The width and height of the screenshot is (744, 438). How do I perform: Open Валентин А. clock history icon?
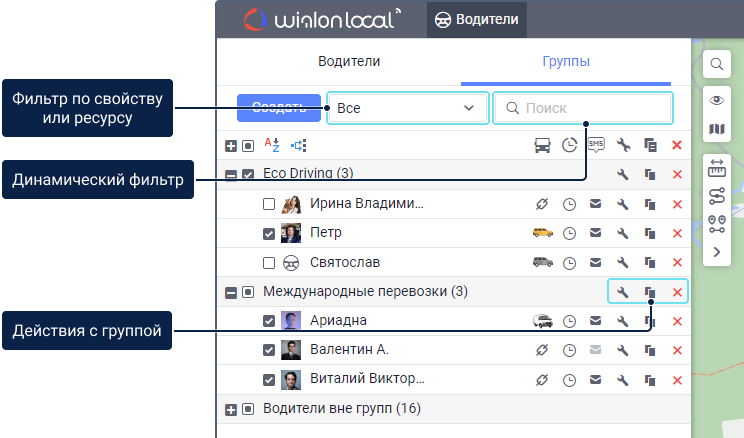(x=569, y=351)
